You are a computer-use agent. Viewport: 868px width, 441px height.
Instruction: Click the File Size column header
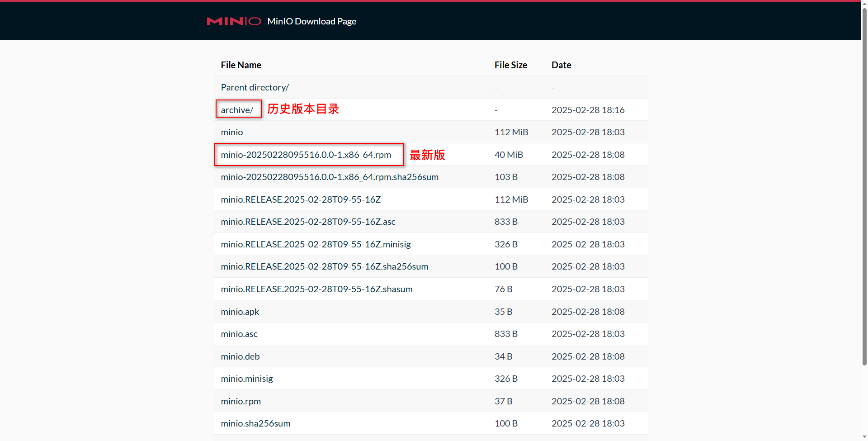(x=511, y=65)
